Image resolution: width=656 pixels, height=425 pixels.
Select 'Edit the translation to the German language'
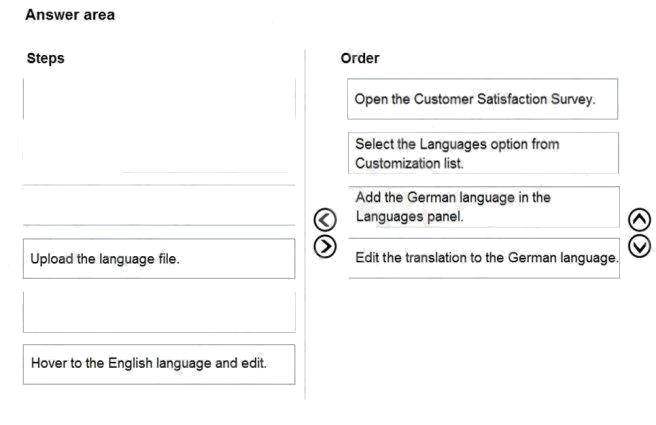pos(483,258)
